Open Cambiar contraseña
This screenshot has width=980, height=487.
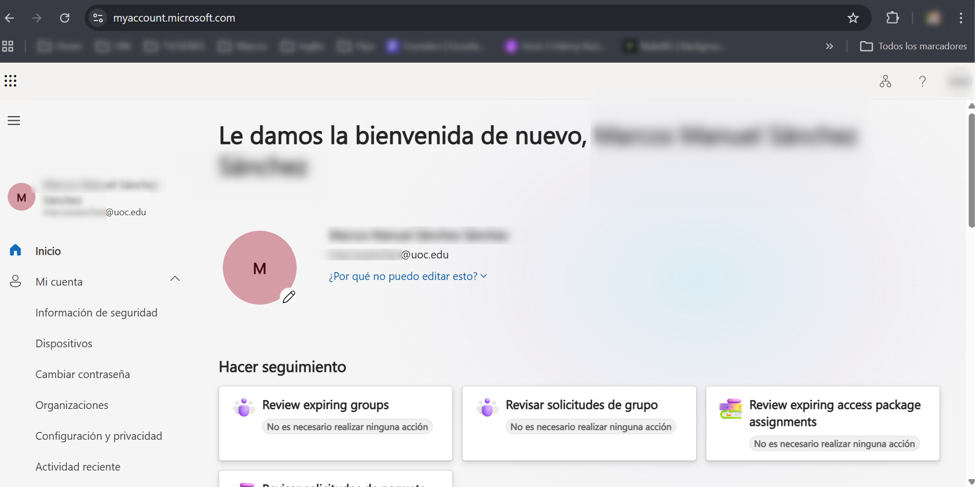point(83,374)
